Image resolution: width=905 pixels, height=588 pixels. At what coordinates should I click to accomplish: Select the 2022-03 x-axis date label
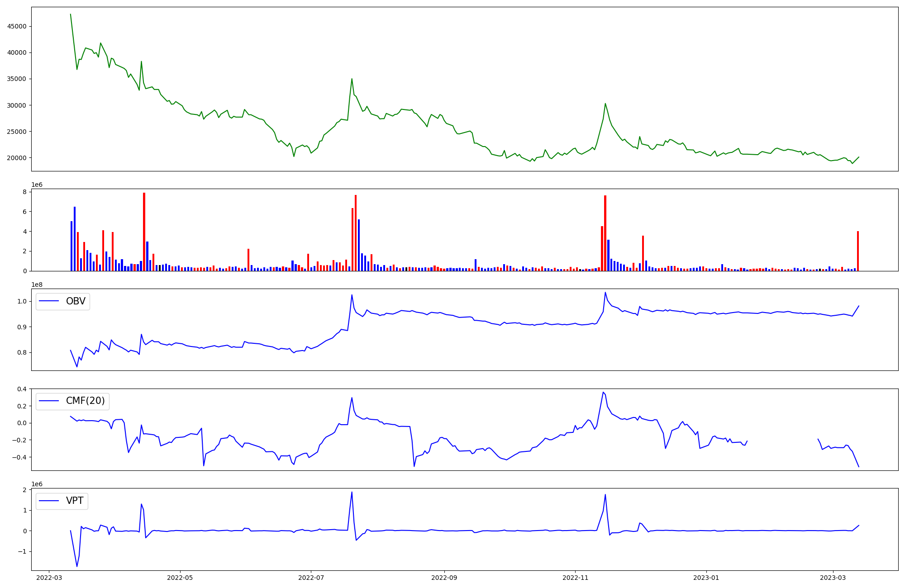(x=49, y=577)
